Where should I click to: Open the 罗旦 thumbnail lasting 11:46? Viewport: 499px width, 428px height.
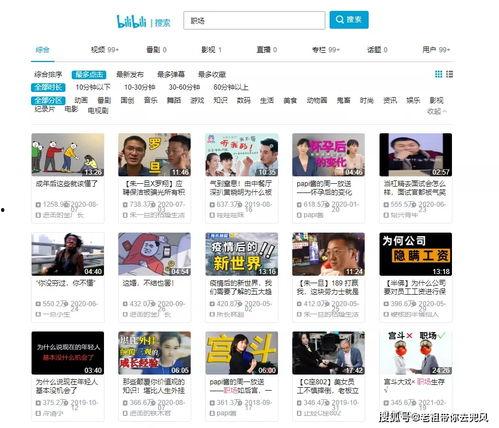155,155
